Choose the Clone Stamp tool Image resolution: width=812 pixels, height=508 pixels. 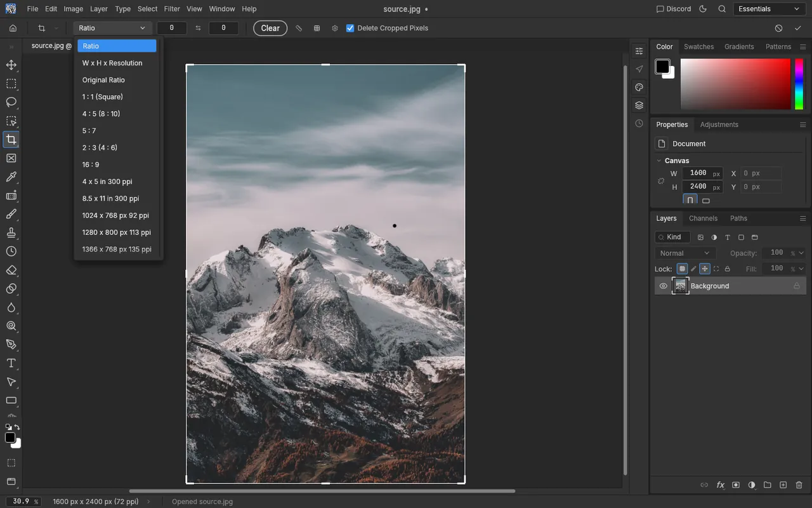click(11, 232)
